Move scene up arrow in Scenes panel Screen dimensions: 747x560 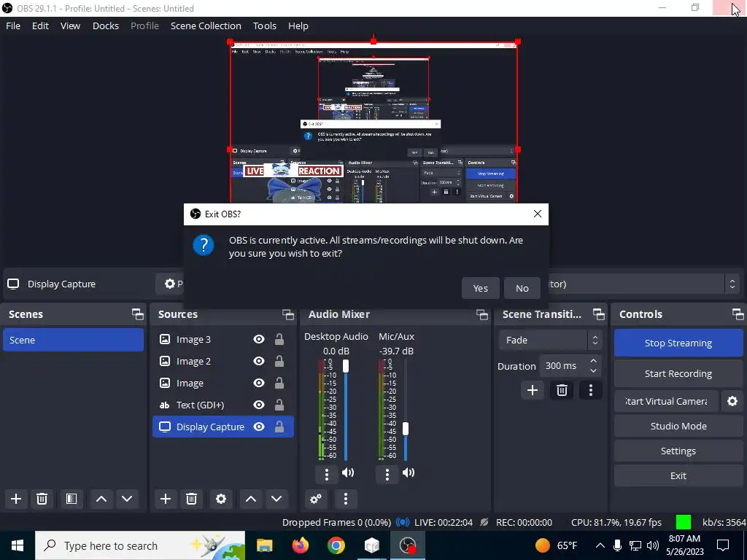pos(101,499)
